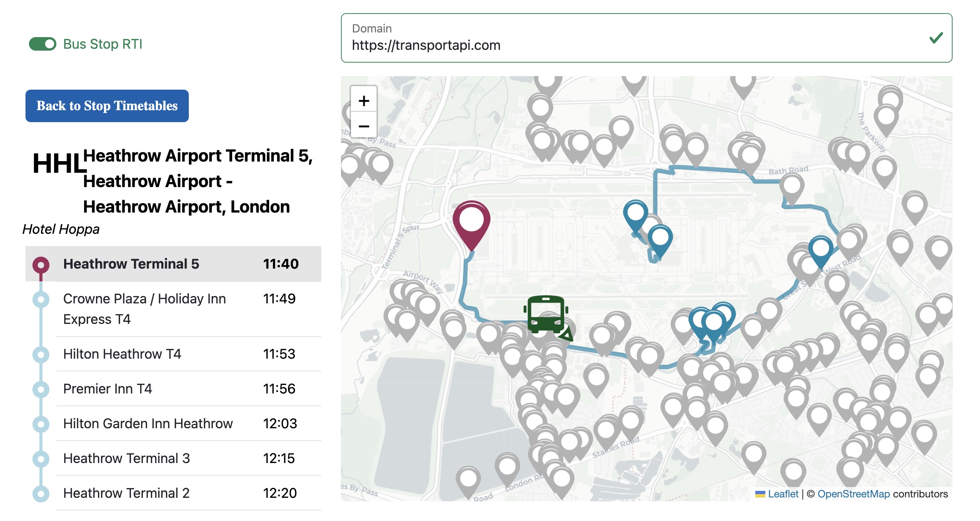980x521 pixels.
Task: Click the timeline circle beside Premier Inn T4
Action: (x=41, y=389)
